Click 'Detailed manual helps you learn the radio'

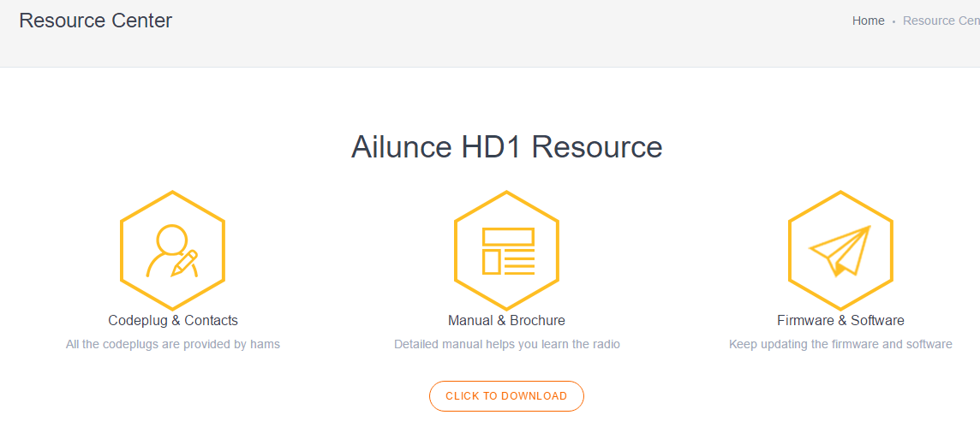pyautogui.click(x=506, y=344)
